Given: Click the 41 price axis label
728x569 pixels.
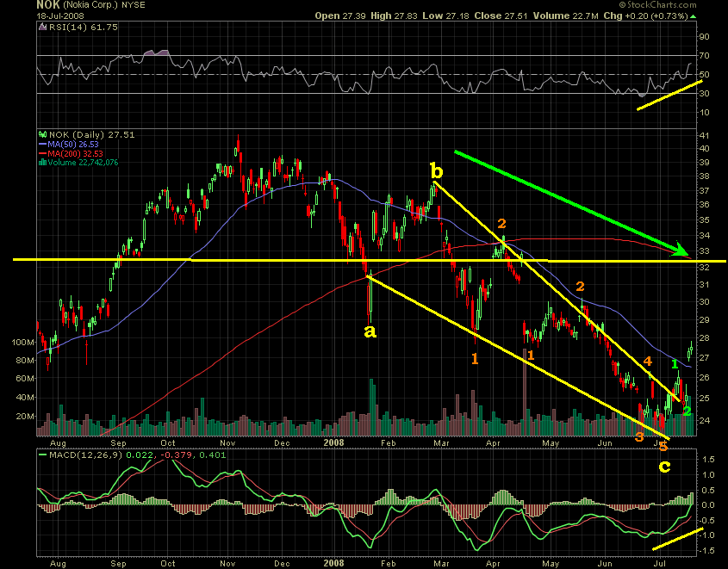Looking at the screenshot, I should [x=704, y=135].
